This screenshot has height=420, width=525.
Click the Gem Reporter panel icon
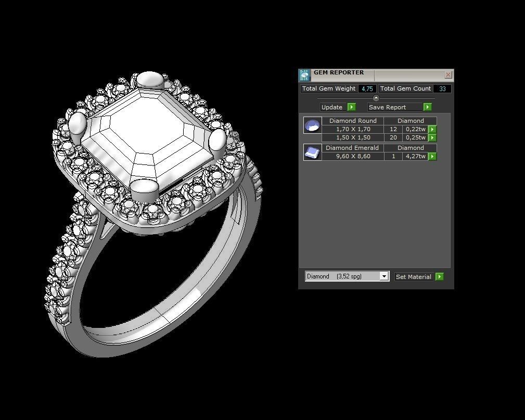click(304, 75)
